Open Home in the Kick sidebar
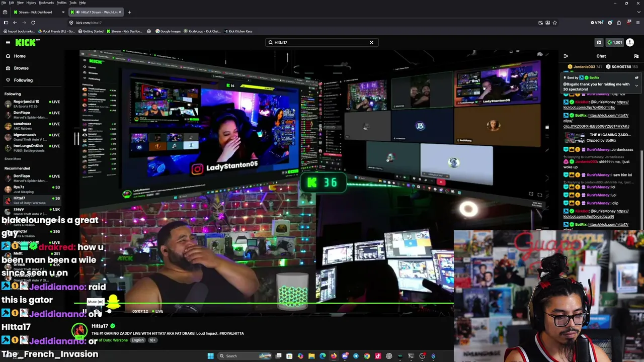The height and width of the screenshot is (362, 644). click(x=20, y=56)
